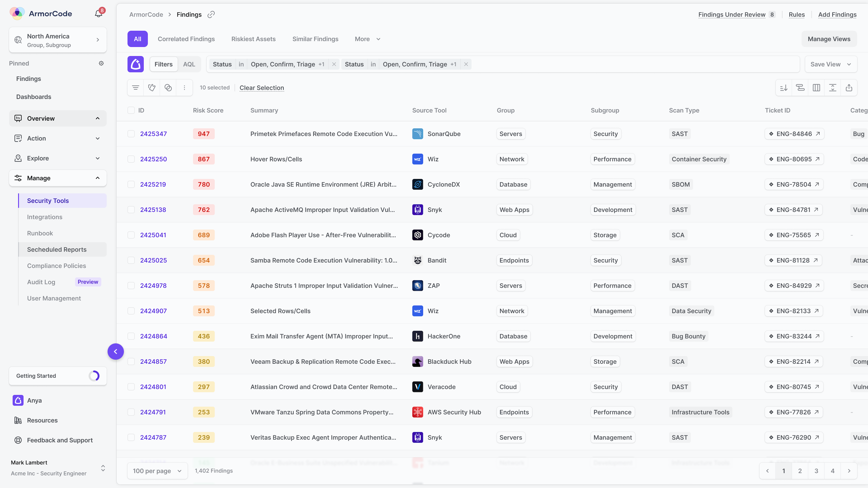Viewport: 868px width, 488px height.
Task: Click the export share icon
Action: [849, 87]
